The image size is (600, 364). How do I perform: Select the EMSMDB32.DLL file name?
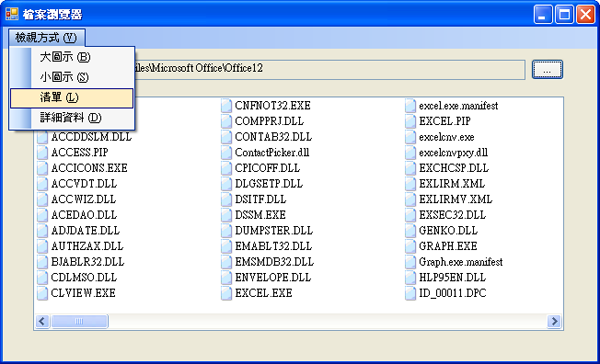274,262
